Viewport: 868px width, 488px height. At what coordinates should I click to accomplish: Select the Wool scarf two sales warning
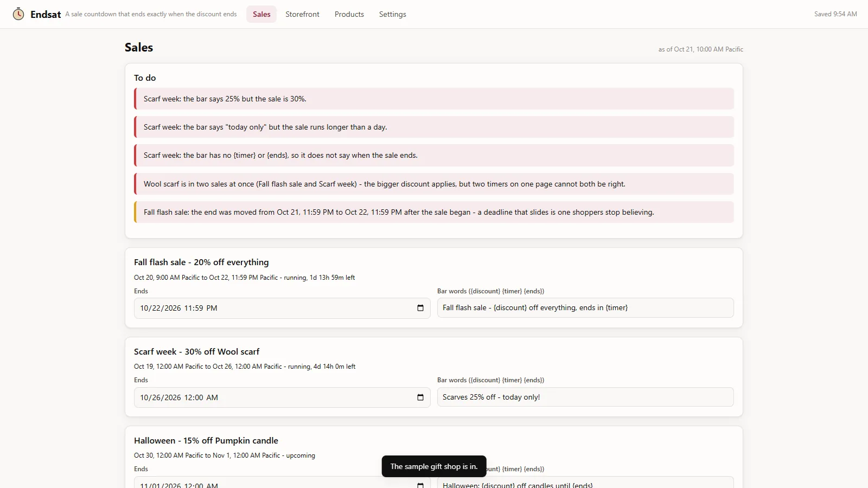(434, 184)
